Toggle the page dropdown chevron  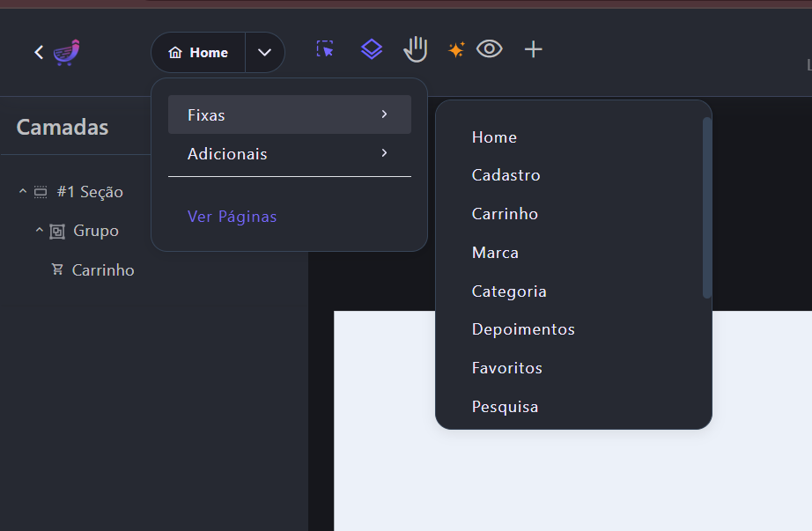click(x=264, y=53)
